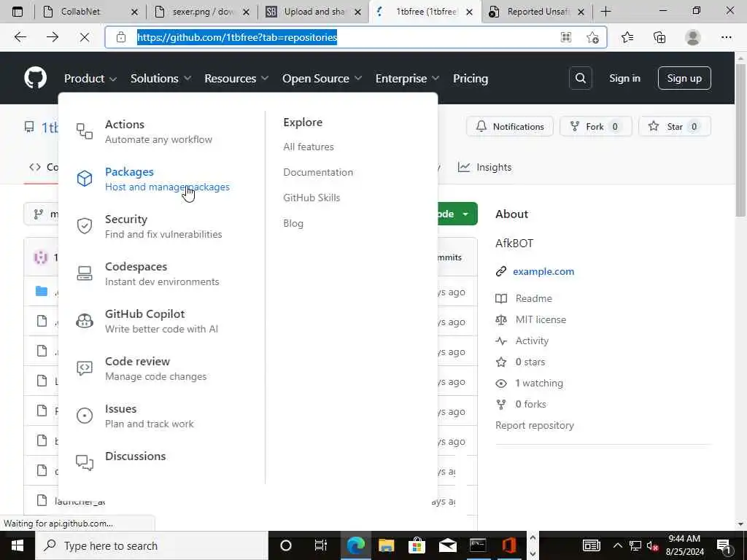
Task: Click the Discussions chat bubbles icon
Action: [x=85, y=462]
